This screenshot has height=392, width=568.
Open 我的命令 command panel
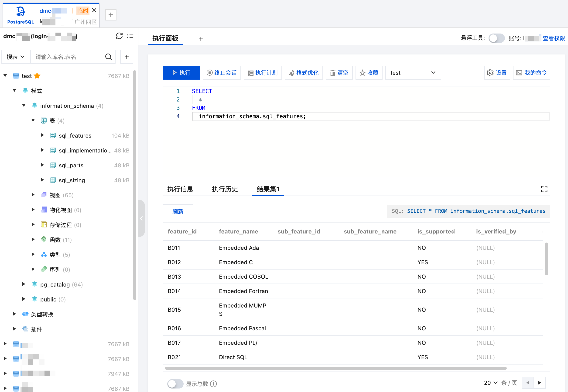(531, 73)
